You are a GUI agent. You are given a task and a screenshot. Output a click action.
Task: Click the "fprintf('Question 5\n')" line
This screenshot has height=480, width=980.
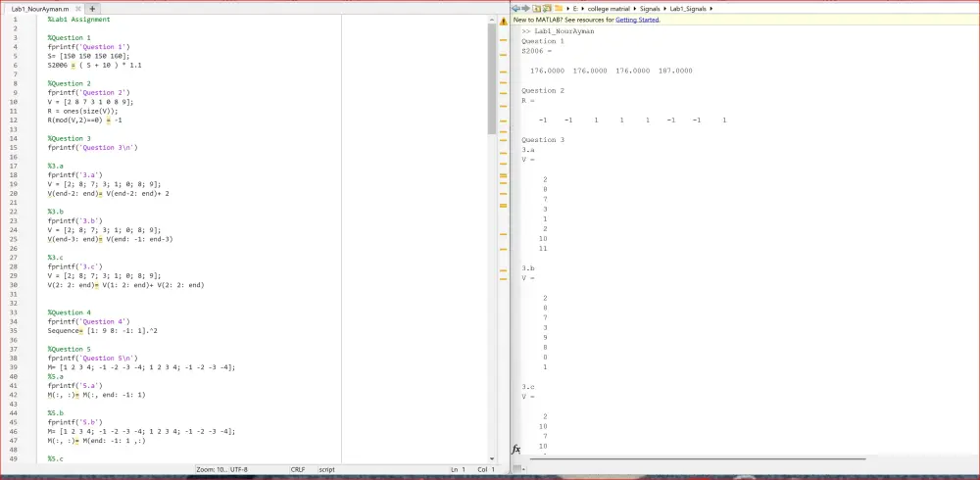(x=92, y=359)
